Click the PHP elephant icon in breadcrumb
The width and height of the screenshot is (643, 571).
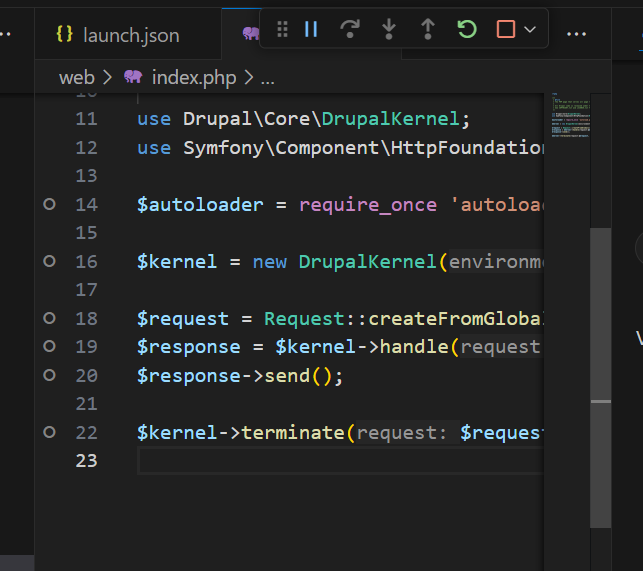(133, 77)
